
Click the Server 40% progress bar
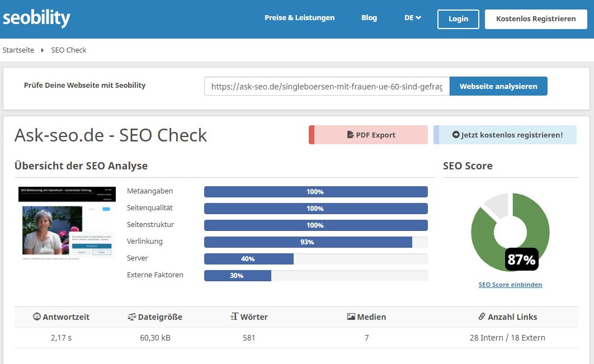click(x=316, y=259)
